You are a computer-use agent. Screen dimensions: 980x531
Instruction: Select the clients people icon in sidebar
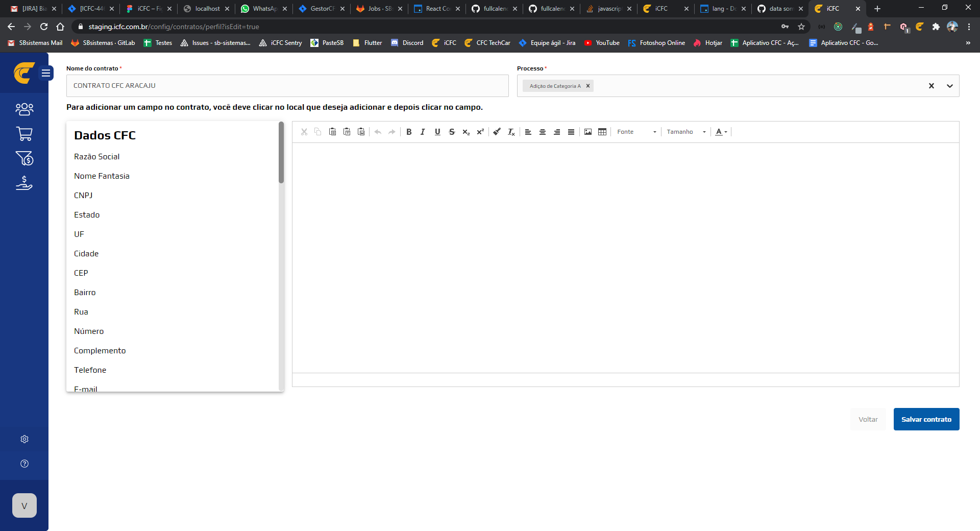click(x=24, y=109)
